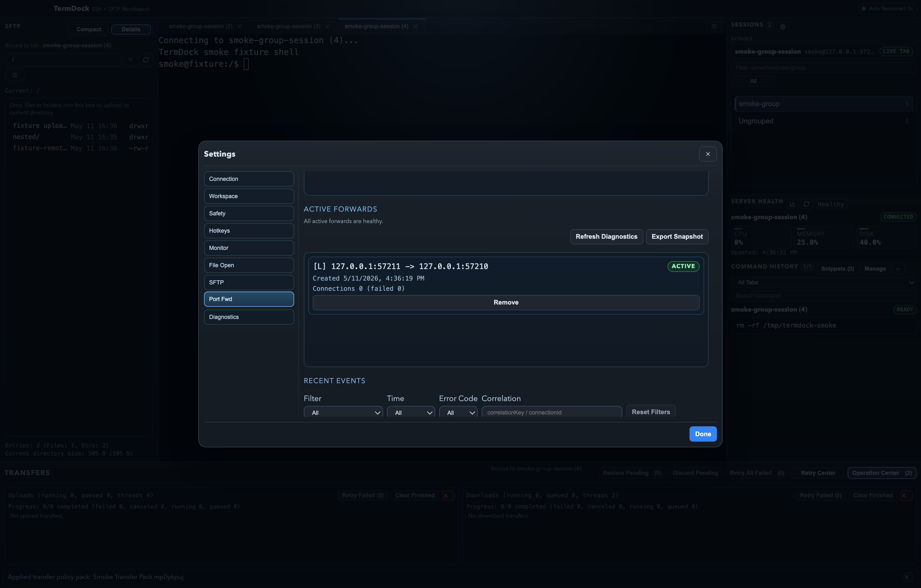This screenshot has width=921, height=588.
Task: Toggle the Auto Reconnect 3s indicator
Action: (888, 8)
